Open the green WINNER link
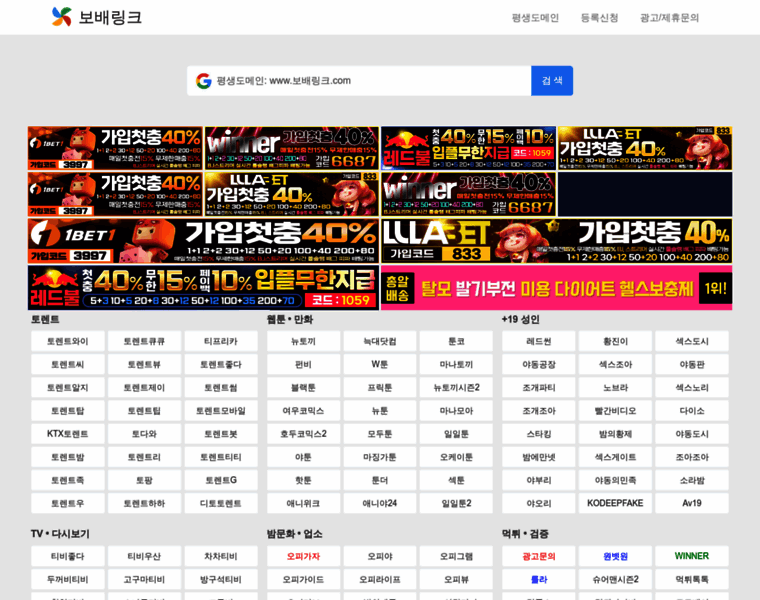760x600 pixels. [x=692, y=556]
